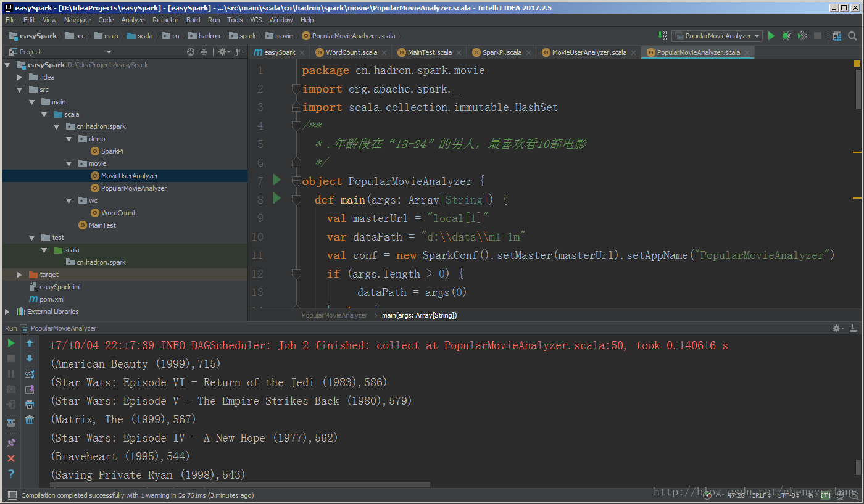Click run gutter icon beside def main
The height and width of the screenshot is (504, 864).
pos(276,198)
